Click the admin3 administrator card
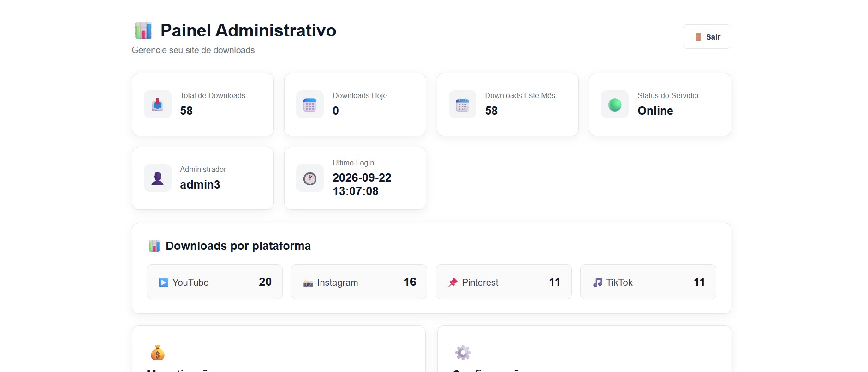The image size is (868, 372). pyautogui.click(x=203, y=178)
